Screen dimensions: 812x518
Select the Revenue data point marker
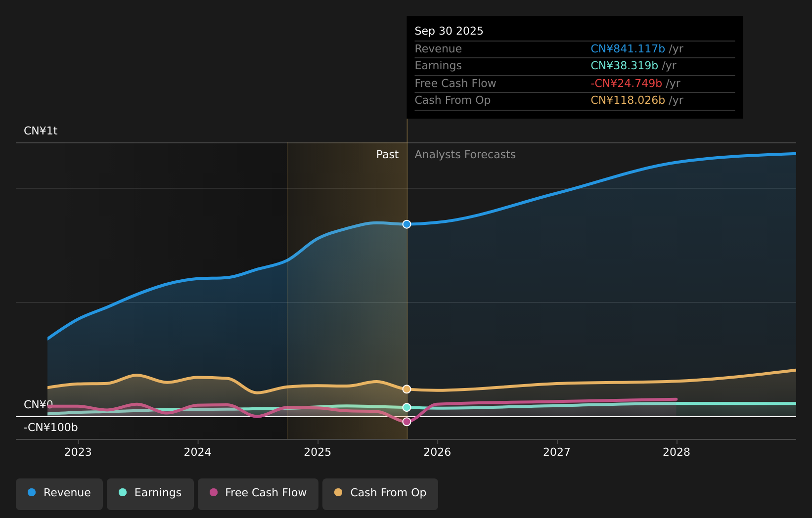click(406, 224)
